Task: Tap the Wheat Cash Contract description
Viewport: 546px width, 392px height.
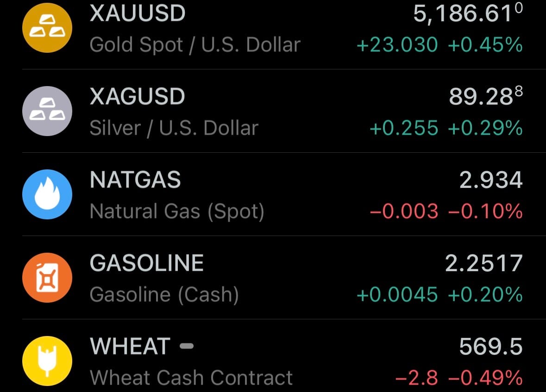Action: pos(191,378)
